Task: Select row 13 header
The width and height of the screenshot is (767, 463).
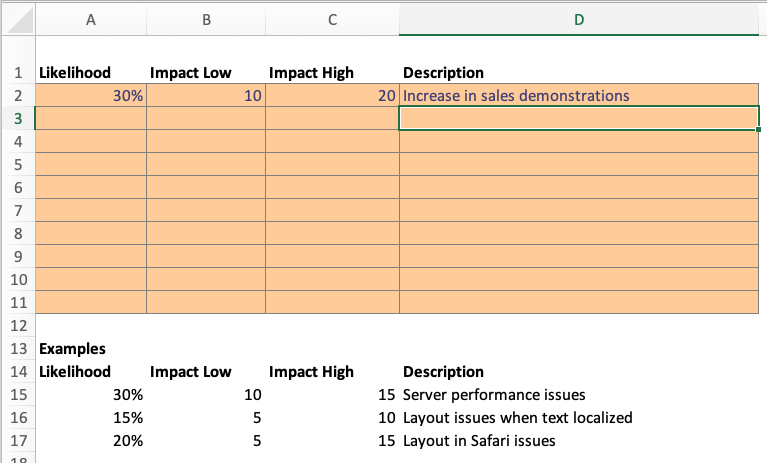Action: [18, 349]
